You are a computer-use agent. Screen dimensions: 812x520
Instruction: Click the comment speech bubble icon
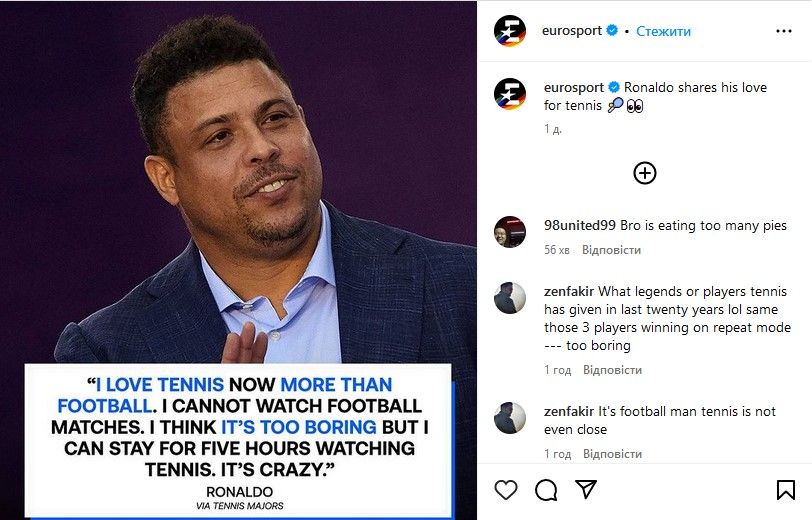tap(546, 490)
